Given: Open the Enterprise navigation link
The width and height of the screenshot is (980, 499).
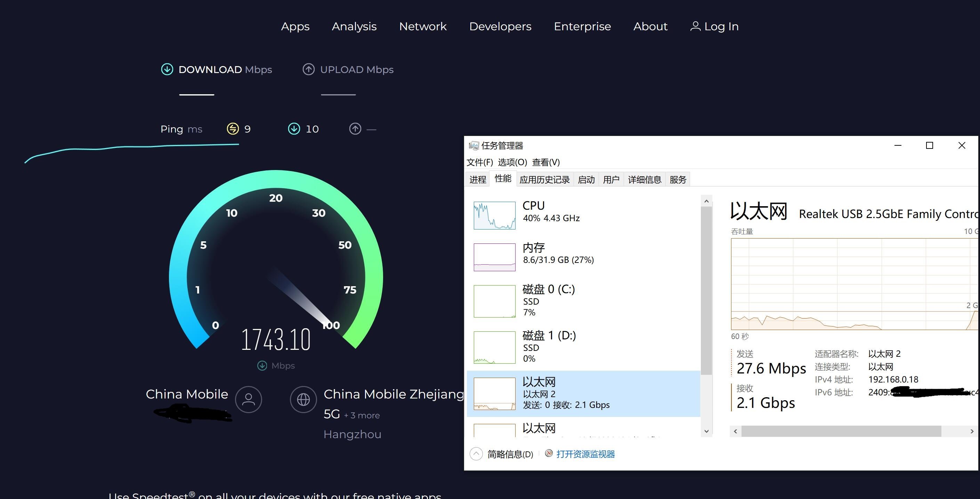Looking at the screenshot, I should point(582,27).
